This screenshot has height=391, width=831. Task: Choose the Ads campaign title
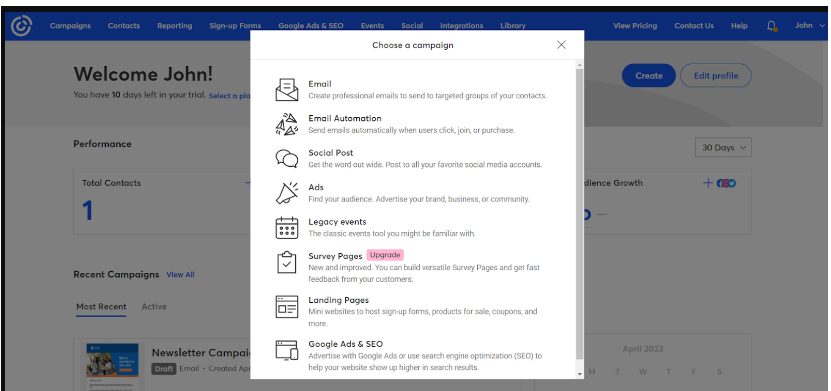click(x=316, y=187)
